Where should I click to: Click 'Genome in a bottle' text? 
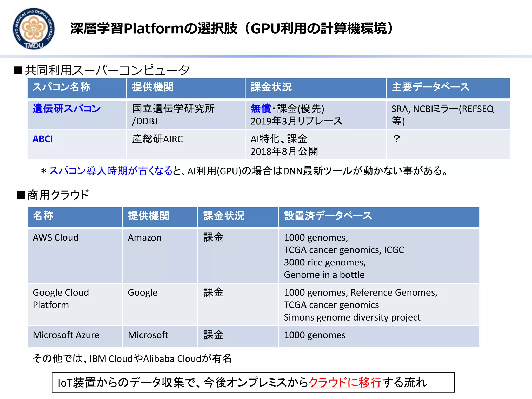click(324, 275)
